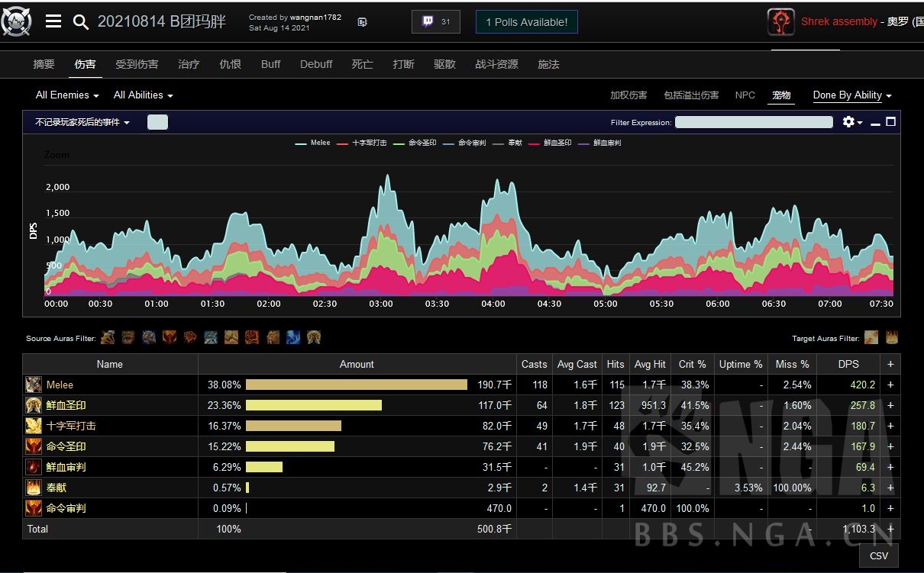Open the Debuff tab
This screenshot has width=924, height=573.
coord(316,64)
